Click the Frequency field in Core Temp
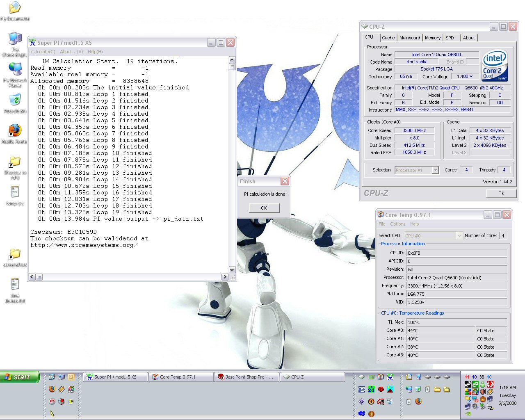The height and width of the screenshot is (420, 525). click(x=457, y=286)
